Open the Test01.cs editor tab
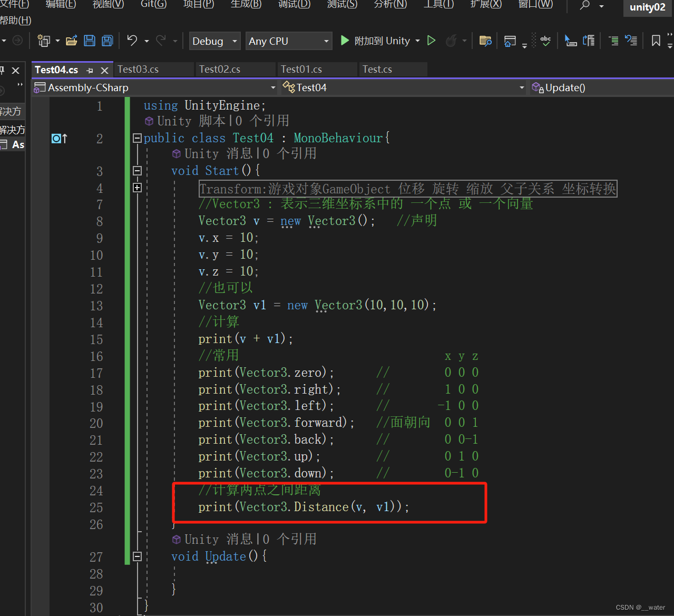674x616 pixels. click(x=301, y=69)
